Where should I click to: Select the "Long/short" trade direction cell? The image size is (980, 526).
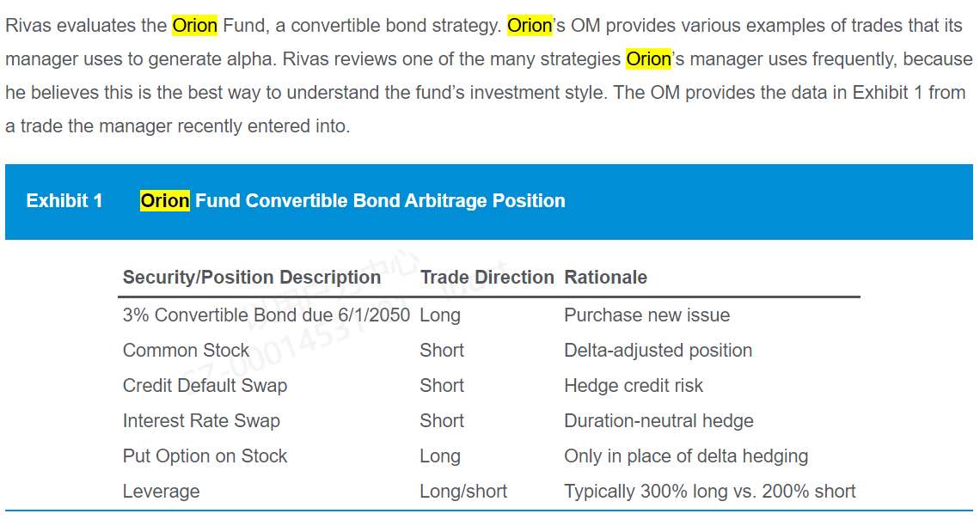(x=462, y=492)
